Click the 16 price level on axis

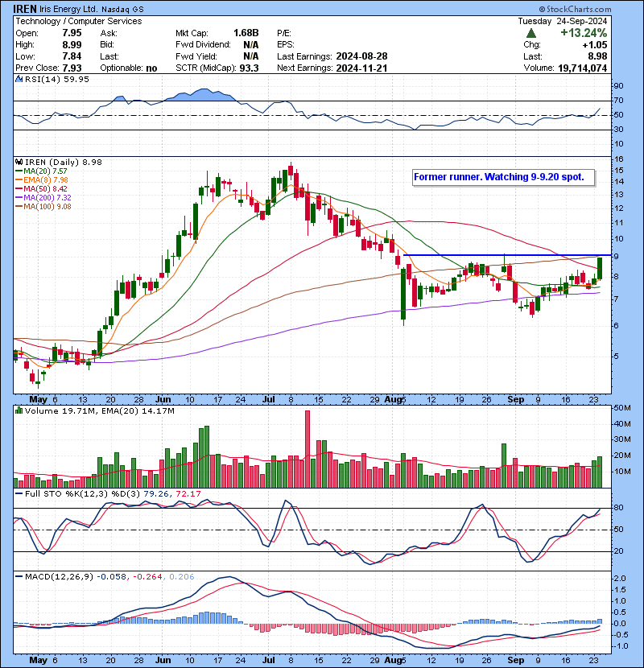[x=618, y=159]
